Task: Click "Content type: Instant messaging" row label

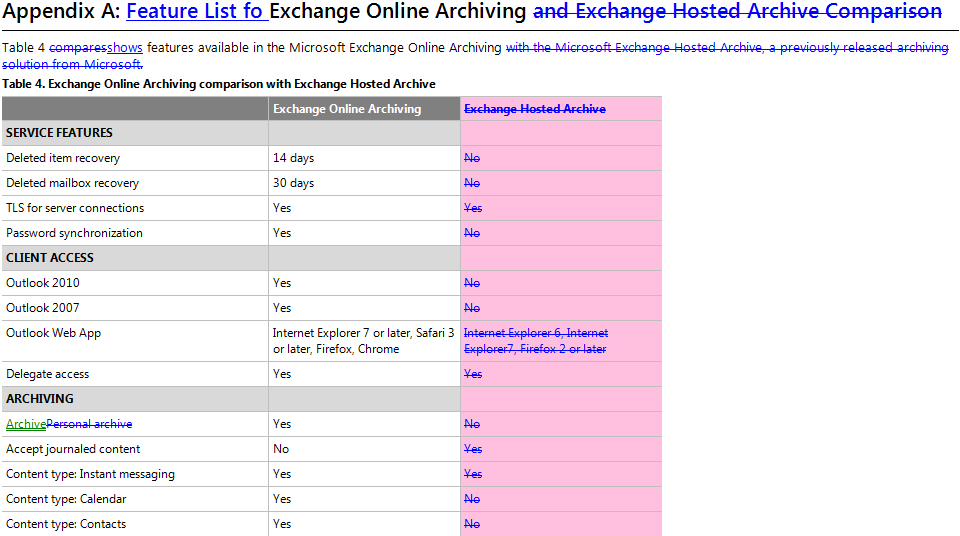Action: [x=90, y=474]
